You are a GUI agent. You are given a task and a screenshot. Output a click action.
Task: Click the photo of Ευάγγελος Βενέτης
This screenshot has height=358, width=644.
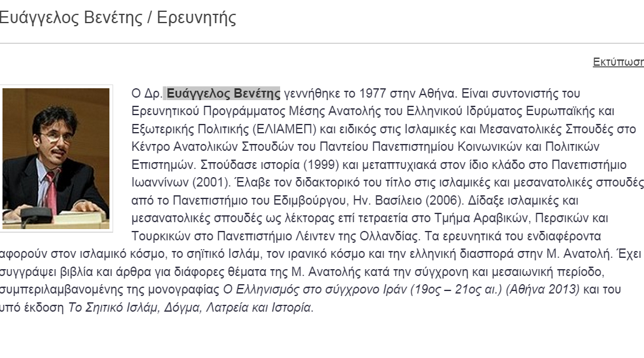56,158
